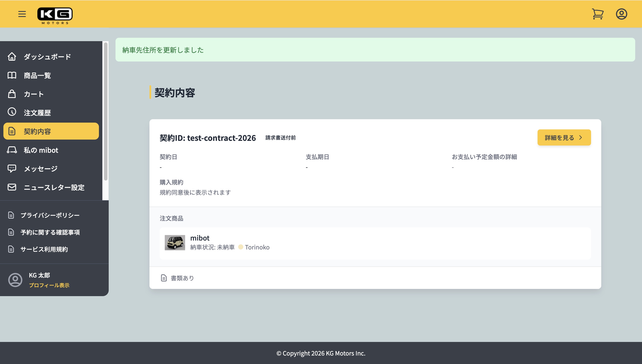The image size is (642, 364).
Task: Open the cart icon in the top bar
Action: (598, 14)
